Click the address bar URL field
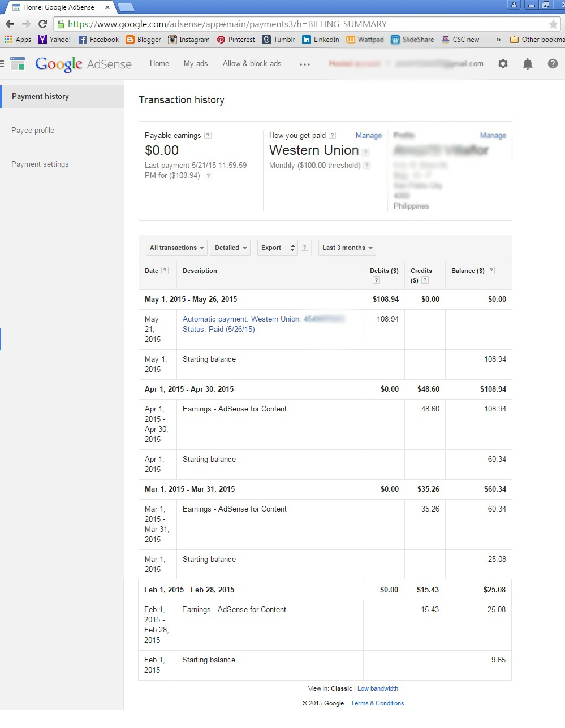The image size is (565, 728). click(x=305, y=24)
